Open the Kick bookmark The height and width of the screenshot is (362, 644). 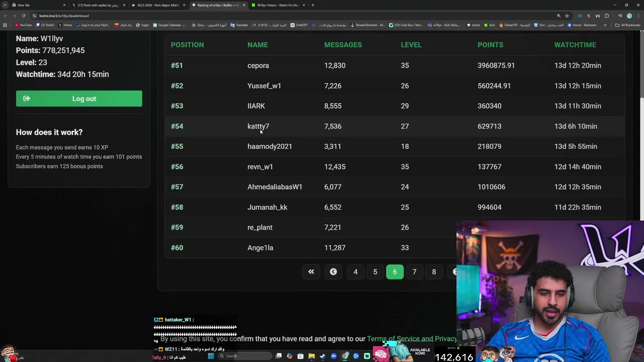tap(490, 25)
